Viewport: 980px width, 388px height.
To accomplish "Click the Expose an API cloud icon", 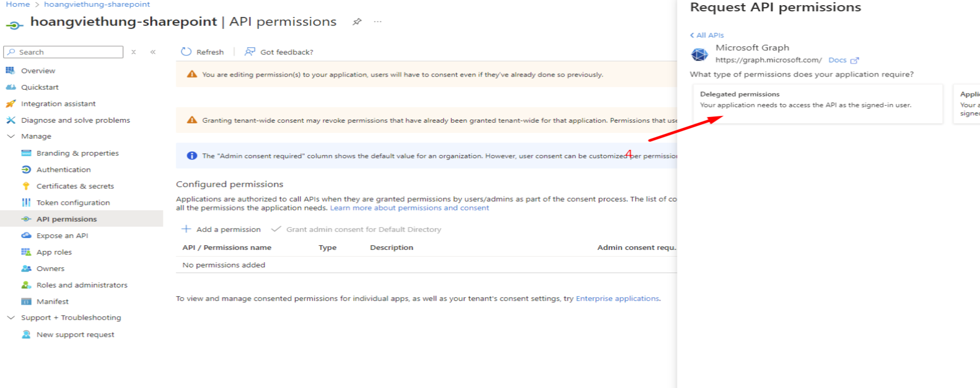I will pos(26,236).
